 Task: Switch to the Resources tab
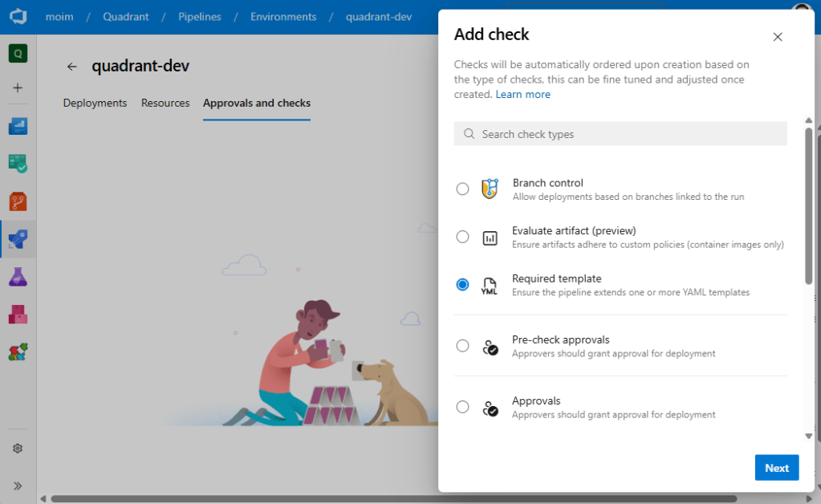(x=165, y=103)
